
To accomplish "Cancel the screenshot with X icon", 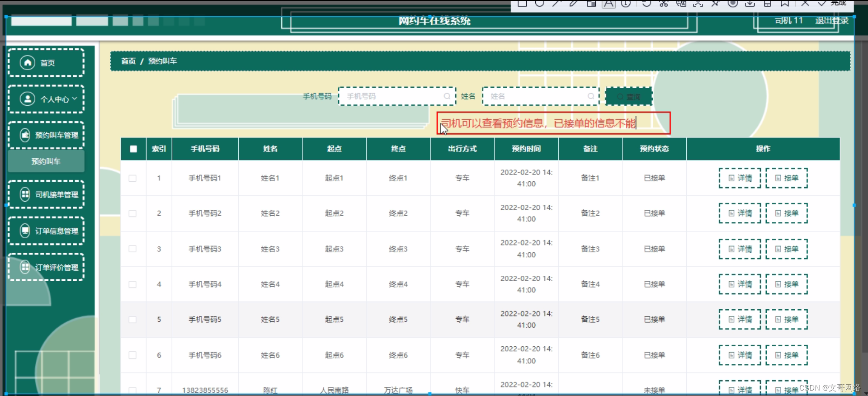I will pos(805,3).
